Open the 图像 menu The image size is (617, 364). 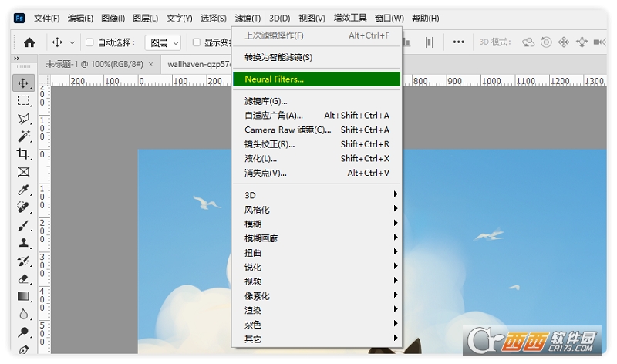pyautogui.click(x=113, y=18)
